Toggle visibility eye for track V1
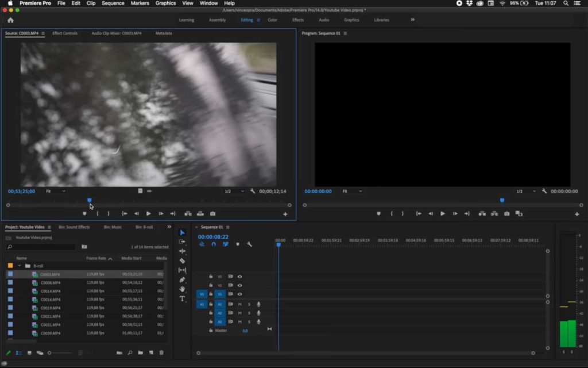 [x=239, y=294]
